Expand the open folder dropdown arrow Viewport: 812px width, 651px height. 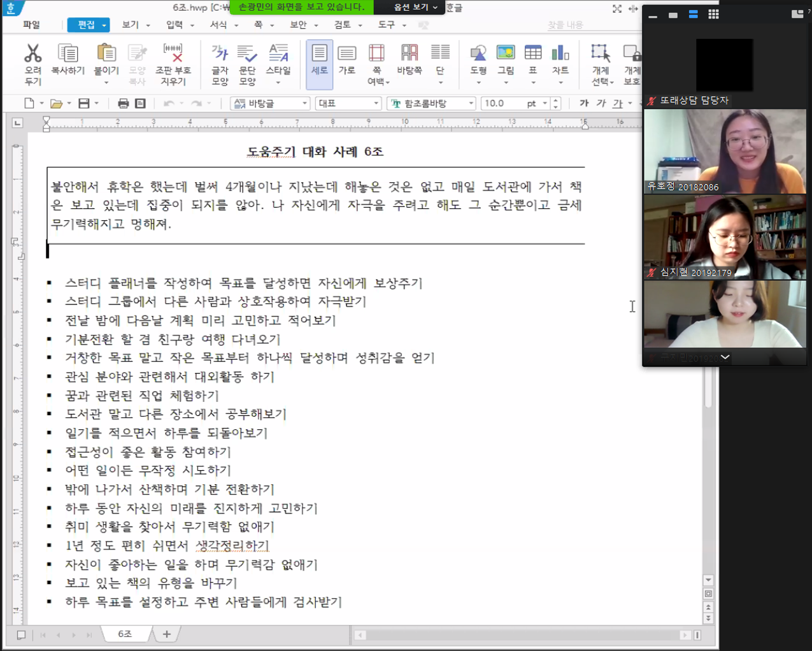[x=69, y=103]
